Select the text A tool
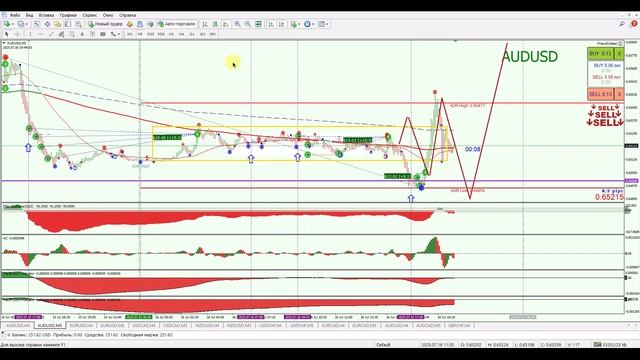640x360 pixels. point(82,34)
